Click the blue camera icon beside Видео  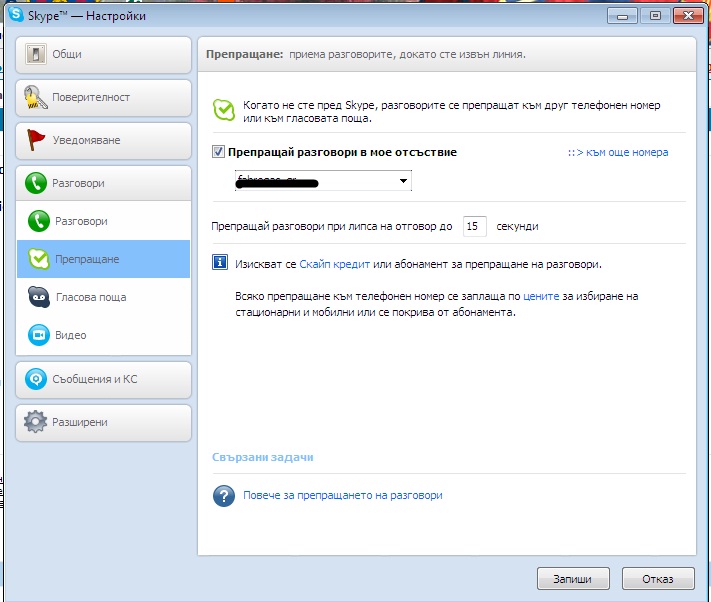click(x=39, y=335)
